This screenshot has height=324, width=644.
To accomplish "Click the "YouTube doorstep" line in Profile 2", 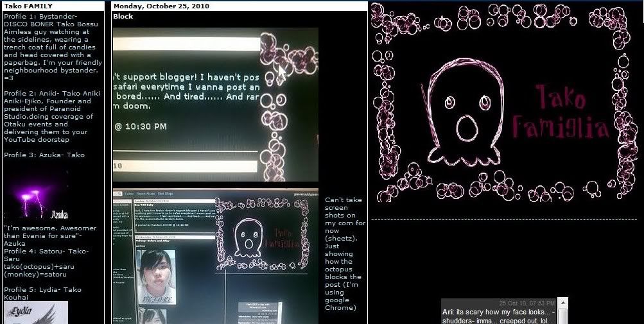I will pyautogui.click(x=37, y=140).
